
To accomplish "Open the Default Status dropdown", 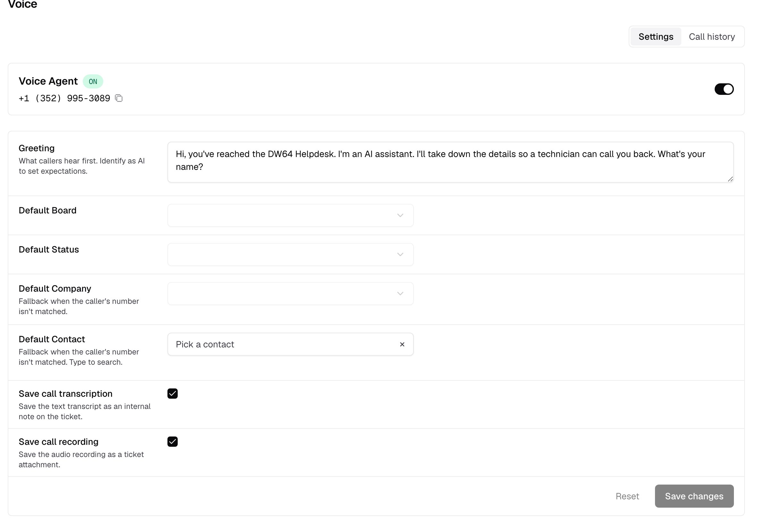I will pos(290,255).
